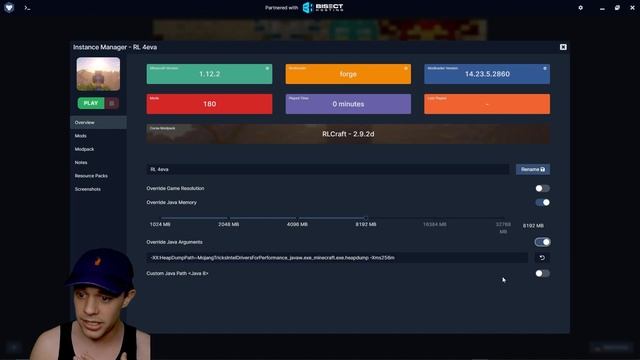Click the edit icon on forge modloader card
This screenshot has height=360, width=640.
pos(406,68)
